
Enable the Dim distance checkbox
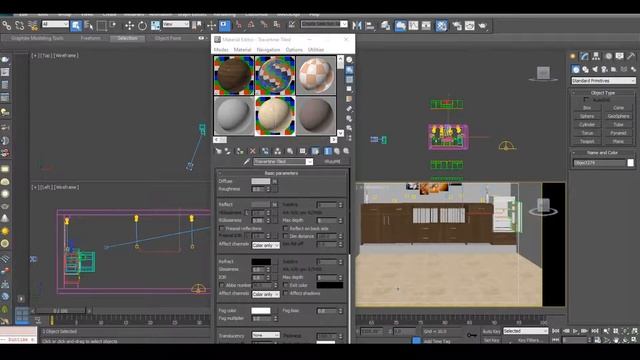[285, 236]
